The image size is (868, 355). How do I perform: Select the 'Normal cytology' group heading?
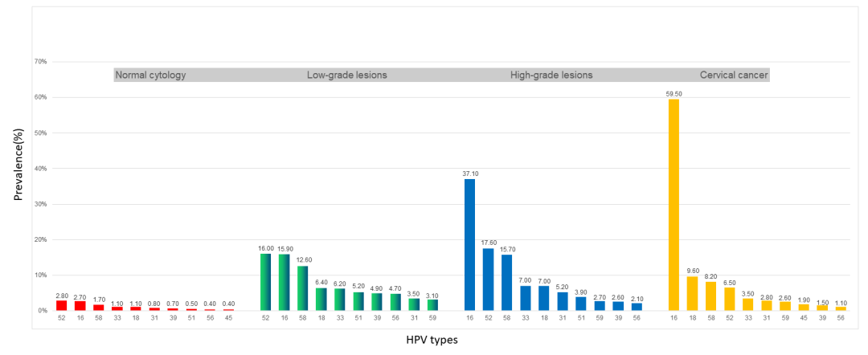click(x=150, y=75)
